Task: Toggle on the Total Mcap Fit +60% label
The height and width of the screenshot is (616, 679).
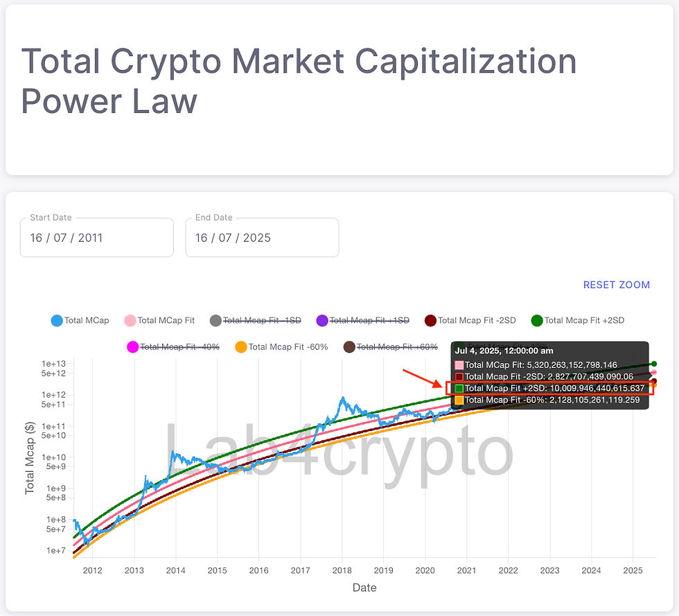Action: coord(396,347)
